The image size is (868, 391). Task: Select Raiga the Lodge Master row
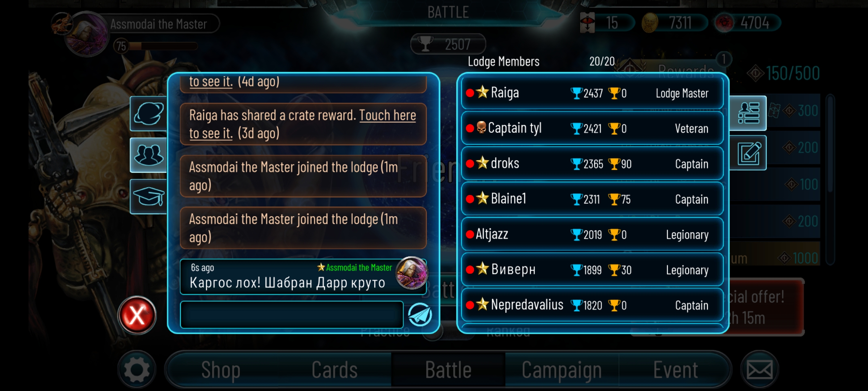click(x=592, y=93)
